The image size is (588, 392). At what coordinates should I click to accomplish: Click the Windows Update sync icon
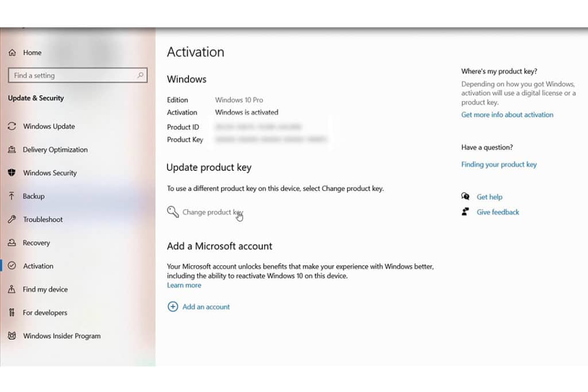[x=12, y=126]
